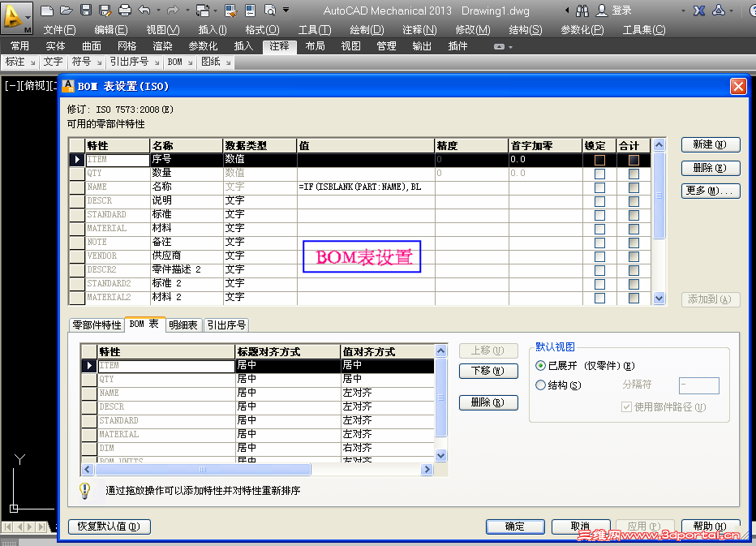This screenshot has width=756, height=546.
Task: Click the BOM table list scroll-down arrow
Action: [440, 455]
